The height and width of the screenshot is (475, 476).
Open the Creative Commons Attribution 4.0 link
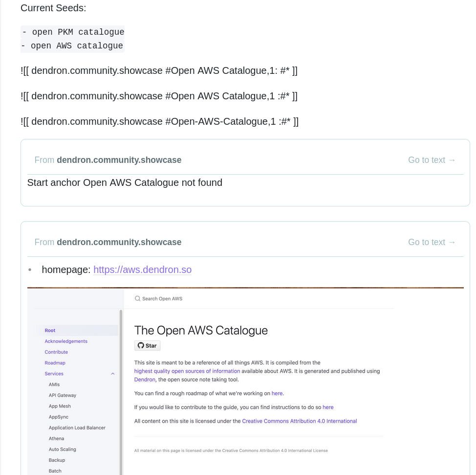[x=299, y=421]
